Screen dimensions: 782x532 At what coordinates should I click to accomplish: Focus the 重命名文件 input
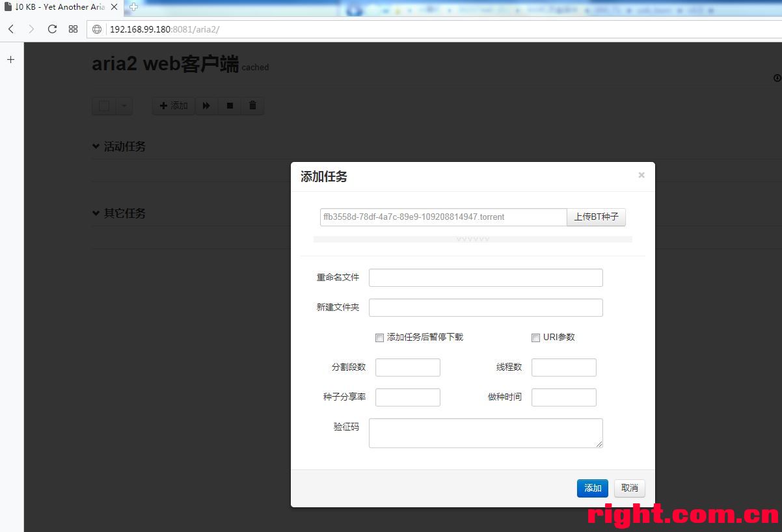(486, 278)
